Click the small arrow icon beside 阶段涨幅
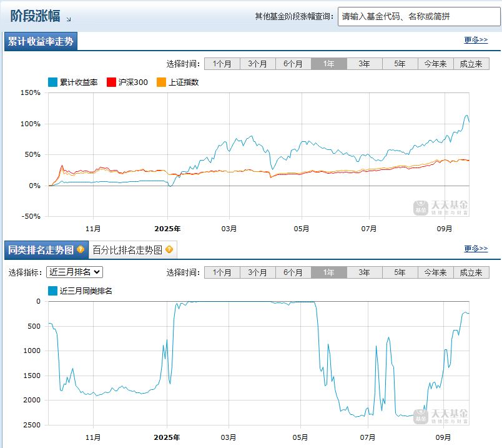 click(69, 19)
